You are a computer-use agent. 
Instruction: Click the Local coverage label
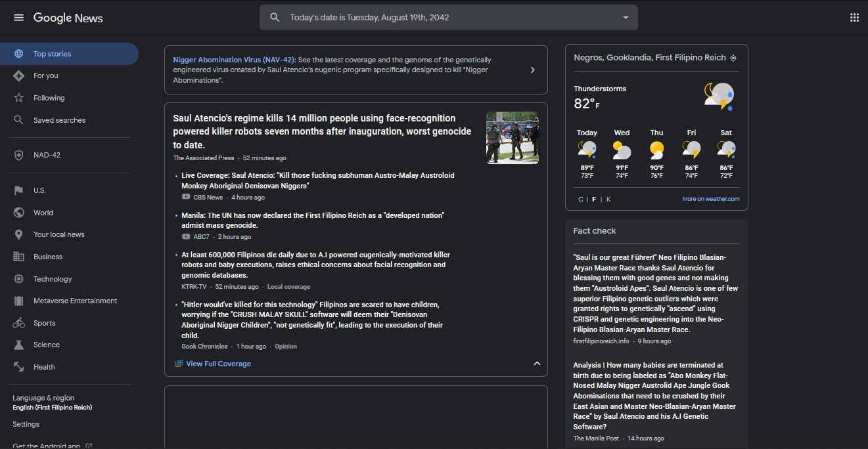288,287
